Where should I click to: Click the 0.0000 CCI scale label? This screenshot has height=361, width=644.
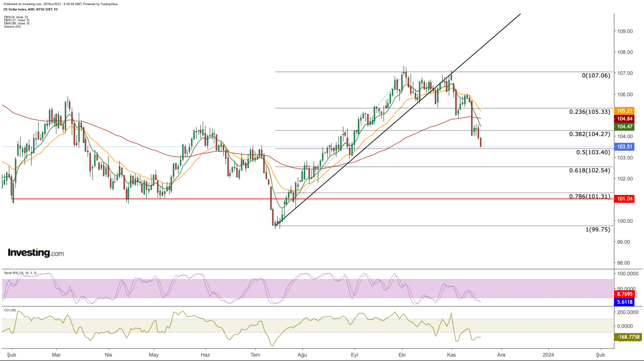point(626,326)
